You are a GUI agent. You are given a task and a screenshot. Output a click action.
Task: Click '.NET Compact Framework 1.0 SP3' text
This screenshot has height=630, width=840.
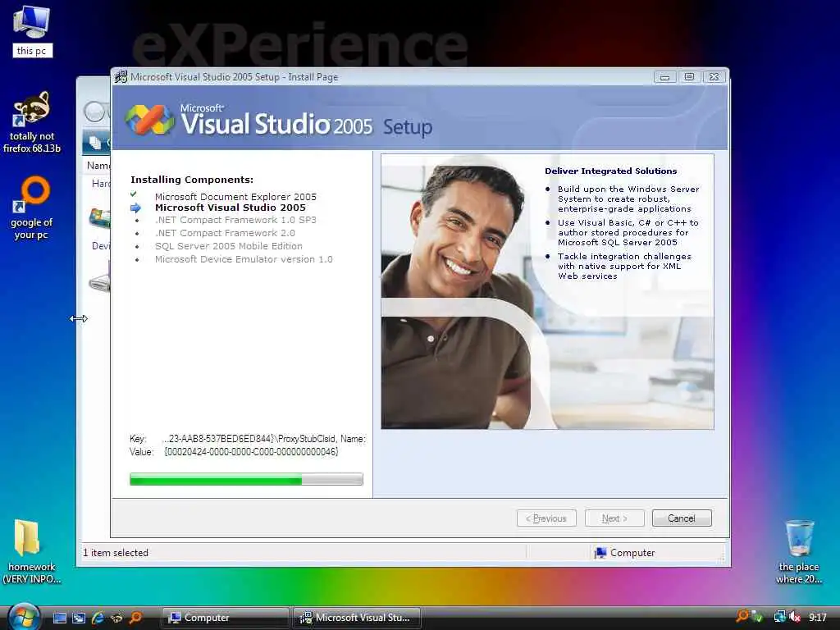[235, 220]
